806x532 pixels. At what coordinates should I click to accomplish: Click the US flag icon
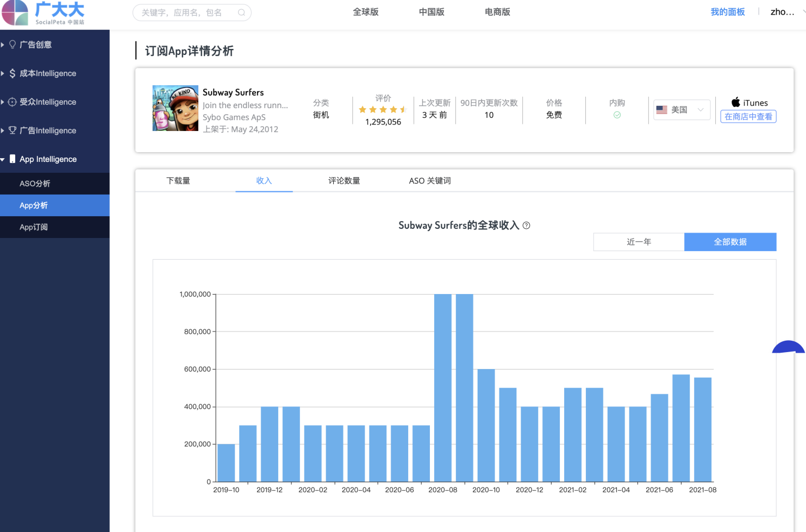(661, 110)
